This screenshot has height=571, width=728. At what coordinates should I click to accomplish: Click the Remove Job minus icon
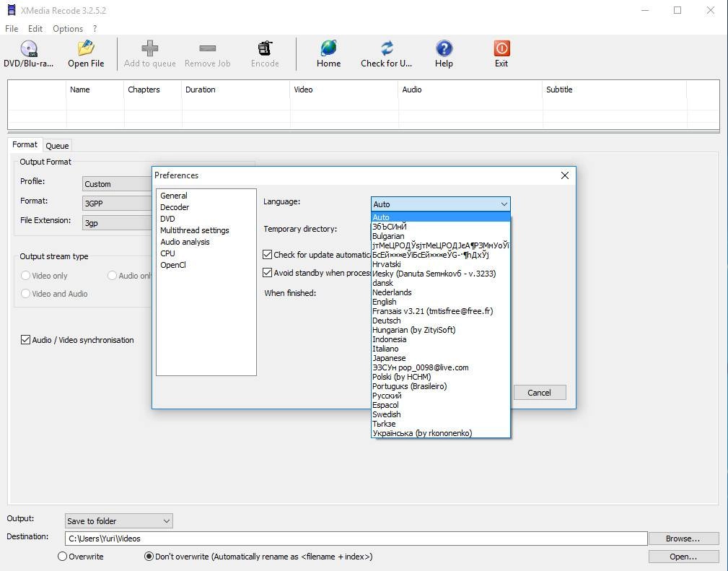pos(208,48)
